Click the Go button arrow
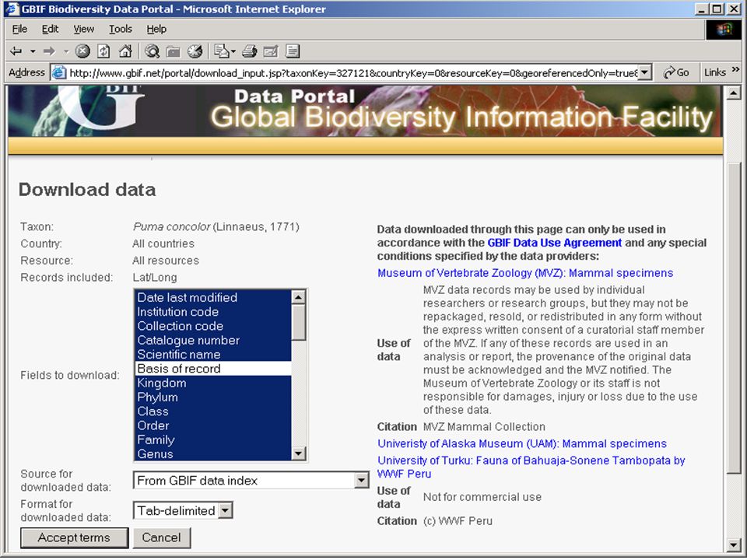 click(676, 72)
